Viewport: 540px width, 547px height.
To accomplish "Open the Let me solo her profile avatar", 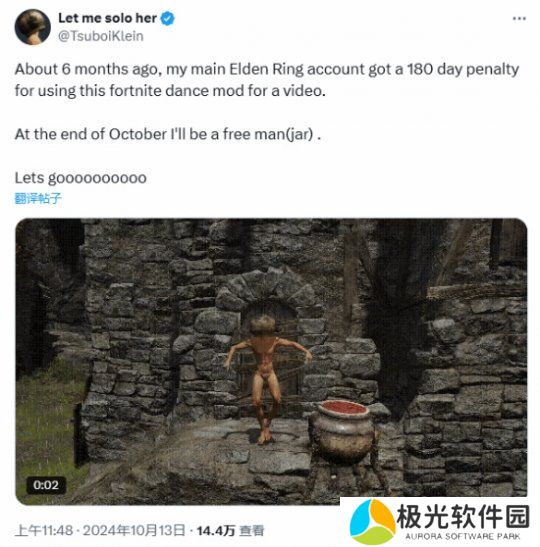I will click(32, 27).
